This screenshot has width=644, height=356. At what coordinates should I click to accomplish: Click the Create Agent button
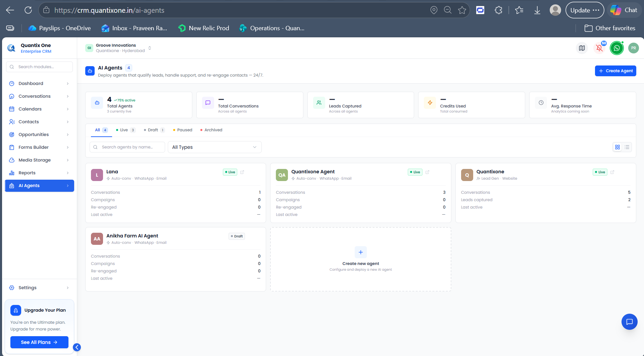click(x=615, y=71)
